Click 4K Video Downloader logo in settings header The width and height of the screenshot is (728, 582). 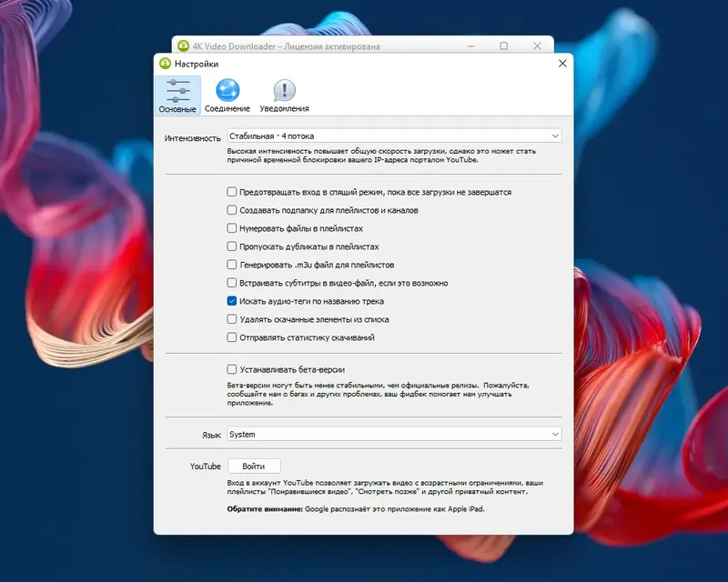coord(167,64)
